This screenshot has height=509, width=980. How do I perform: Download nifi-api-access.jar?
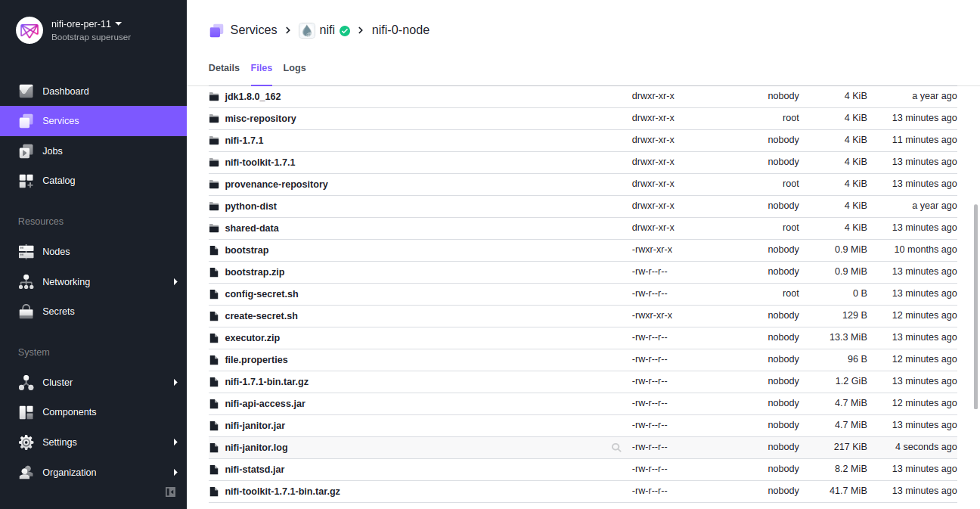pyautogui.click(x=265, y=404)
